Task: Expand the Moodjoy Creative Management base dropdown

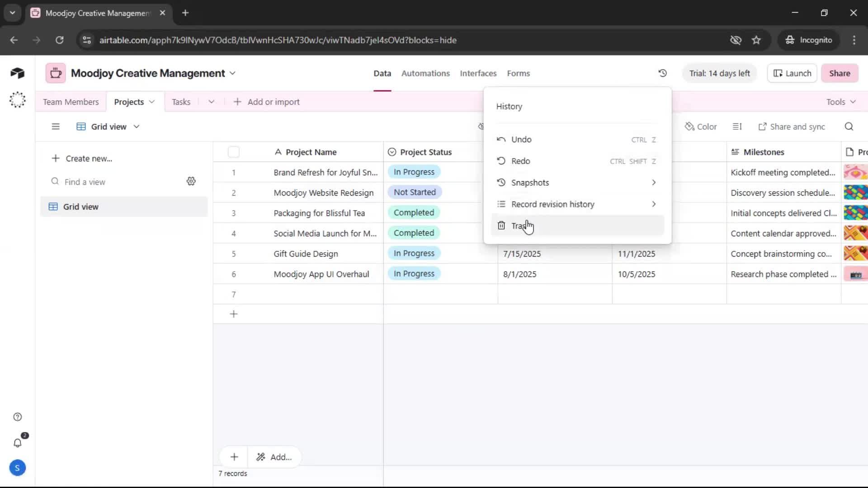Action: pos(232,73)
